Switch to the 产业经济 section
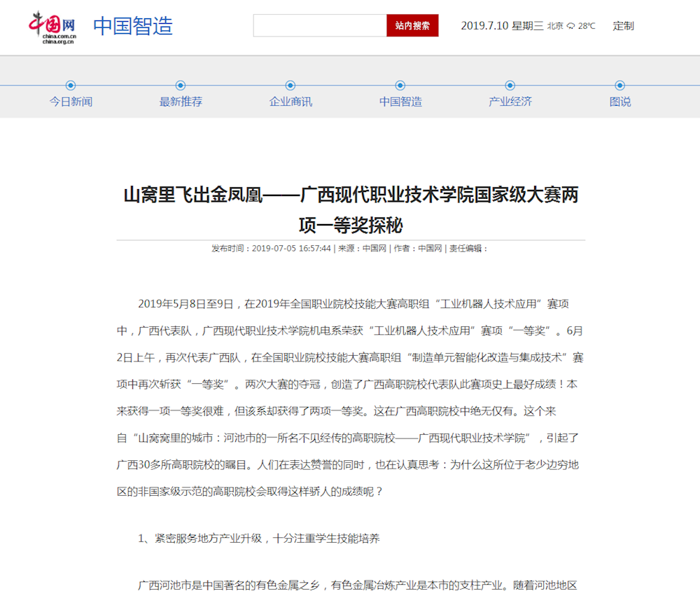The height and width of the screenshot is (603, 700). coord(510,102)
